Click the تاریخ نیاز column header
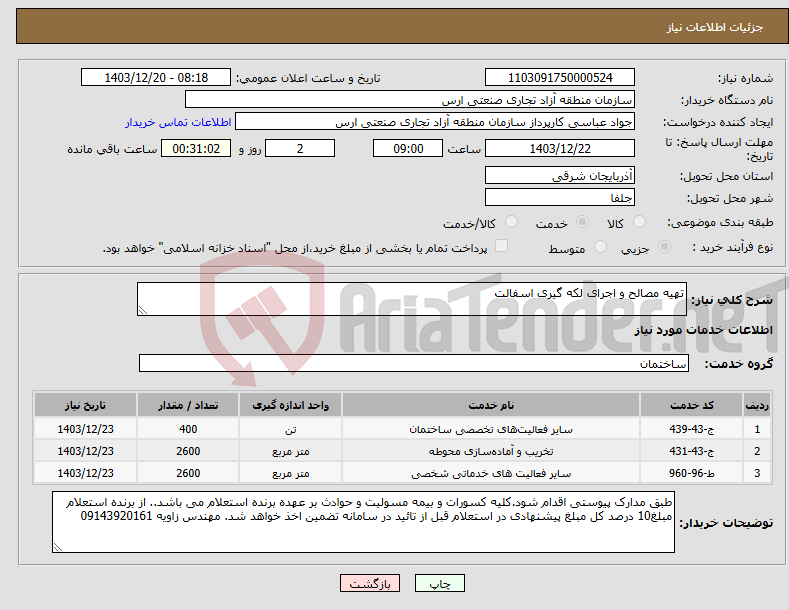789x610 pixels. [x=86, y=405]
